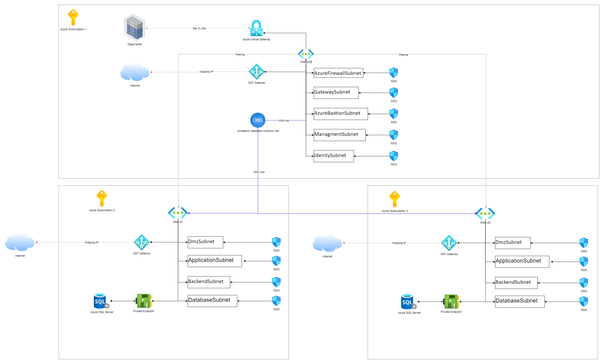Image resolution: width=604 pixels, height=364 pixels.
Task: Select the VNet-01 network icon
Action: tap(178, 213)
